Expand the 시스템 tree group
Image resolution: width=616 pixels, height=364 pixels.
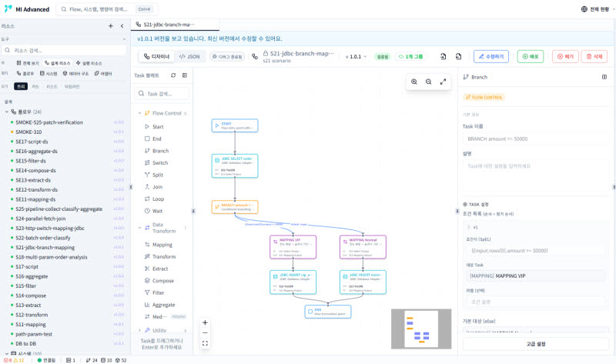[x=7, y=353]
